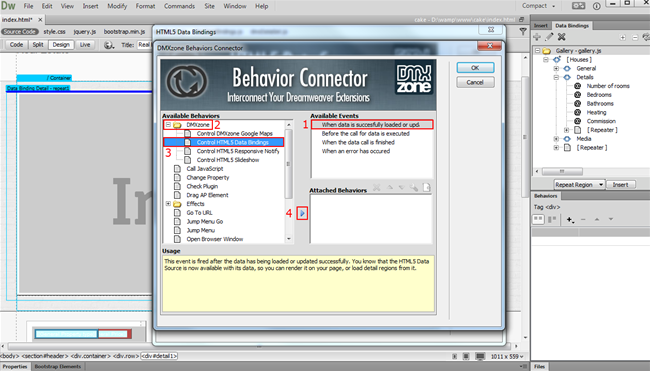Toggle the Split view button
Screen dimensions: 650x371
pos(38,45)
